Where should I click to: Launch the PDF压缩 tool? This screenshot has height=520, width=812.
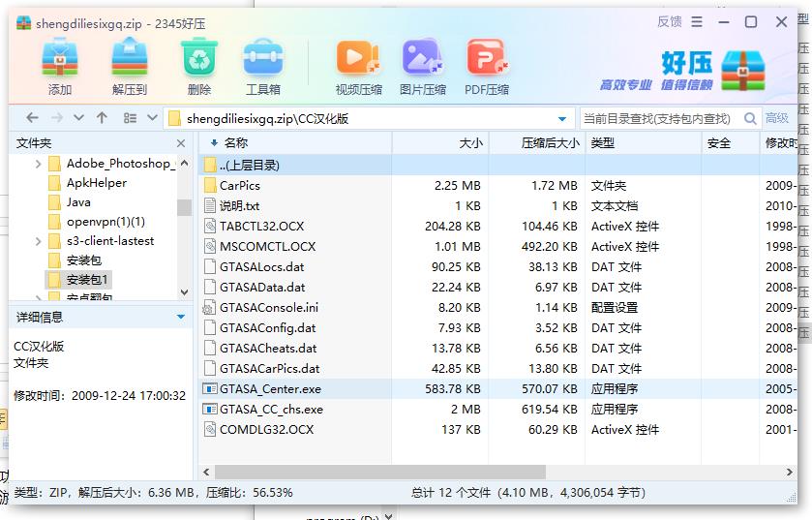point(487,57)
